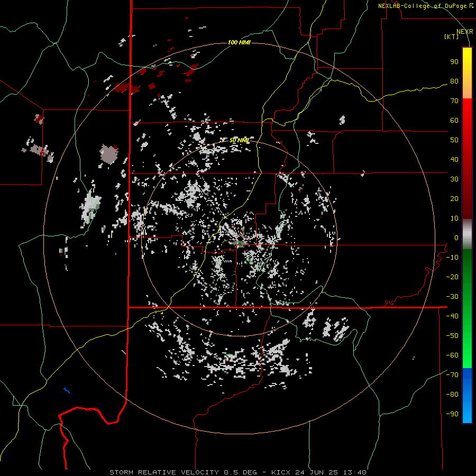Click the [KT] units label
Image resolution: width=476 pixels, height=476 pixels.
coord(452,36)
